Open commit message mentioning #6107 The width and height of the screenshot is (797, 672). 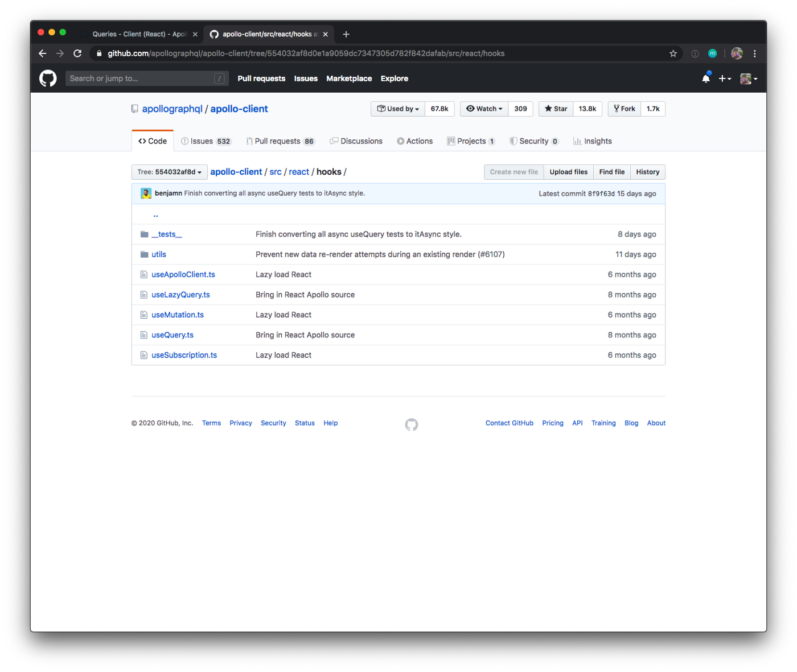point(380,254)
